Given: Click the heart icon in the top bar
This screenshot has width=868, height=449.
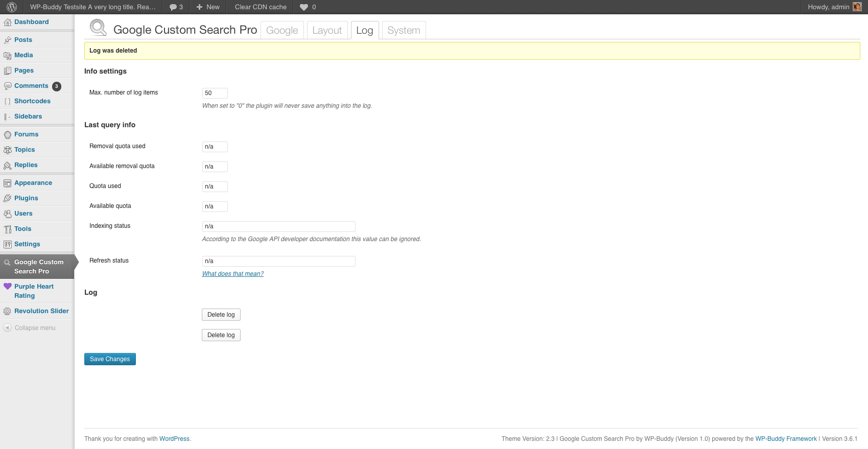Looking at the screenshot, I should click(304, 7).
